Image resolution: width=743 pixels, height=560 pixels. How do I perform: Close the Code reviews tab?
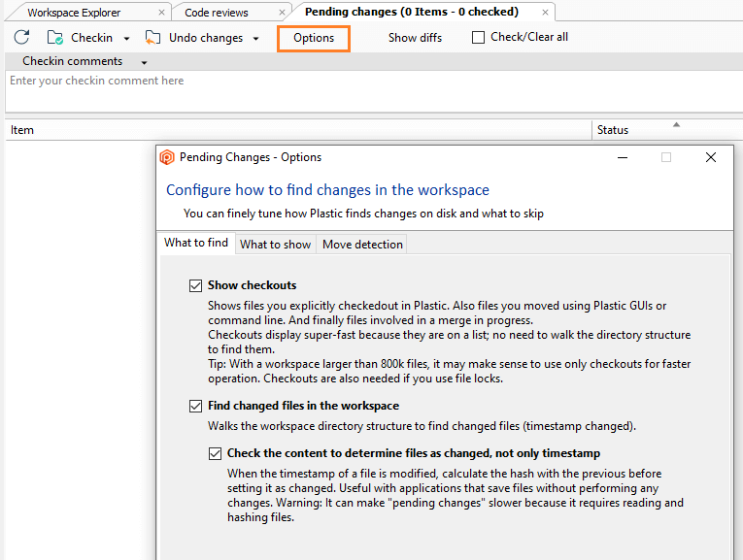(282, 13)
